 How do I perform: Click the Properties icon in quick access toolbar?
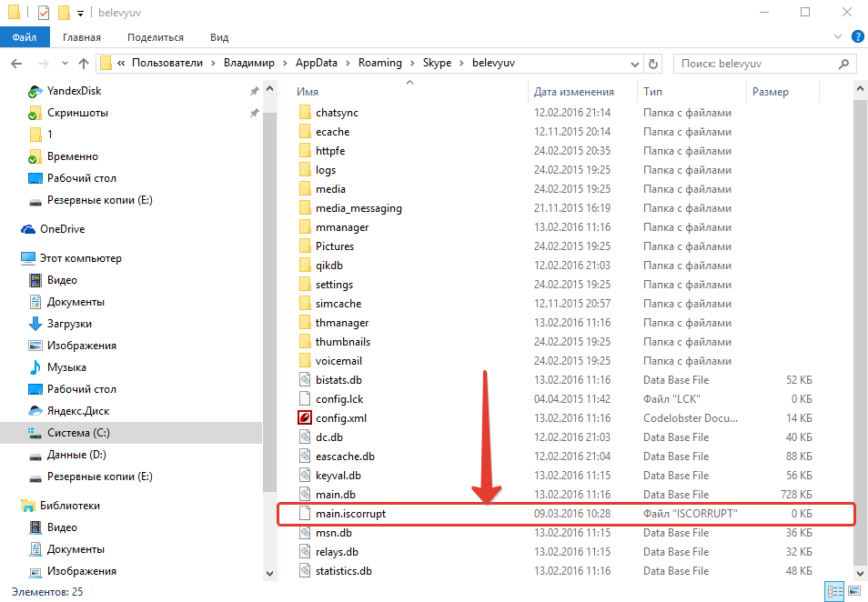[x=43, y=13]
